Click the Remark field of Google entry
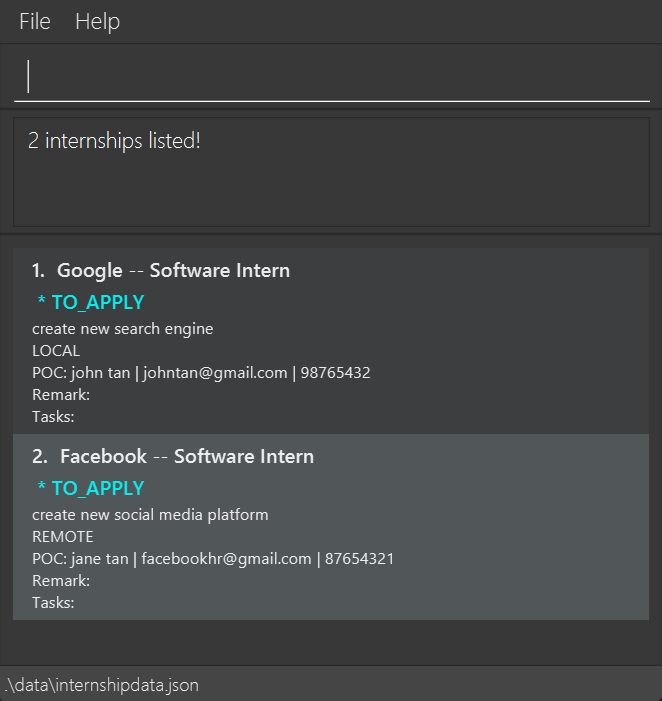Viewport: 662px width, 701px height. click(x=61, y=395)
